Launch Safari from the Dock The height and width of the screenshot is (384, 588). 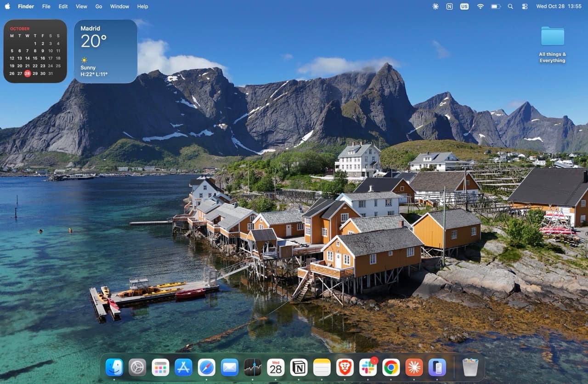click(207, 367)
